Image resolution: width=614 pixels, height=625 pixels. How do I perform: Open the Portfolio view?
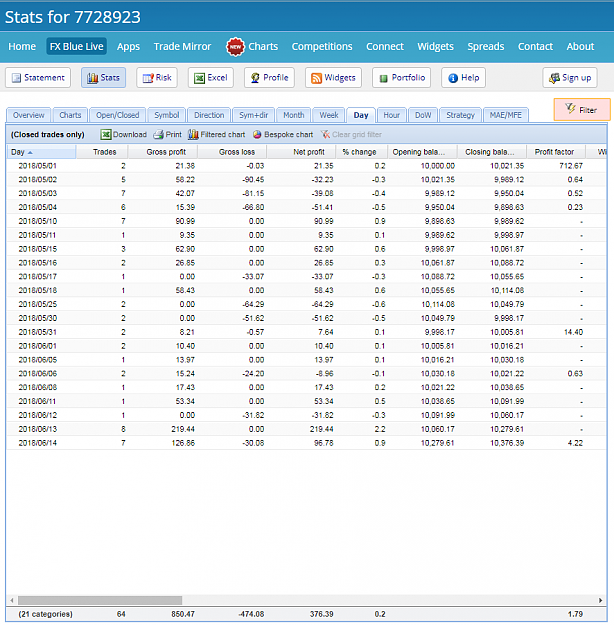click(401, 78)
